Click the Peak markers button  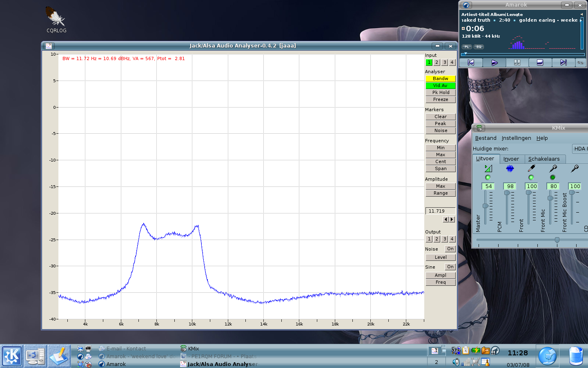pos(441,124)
